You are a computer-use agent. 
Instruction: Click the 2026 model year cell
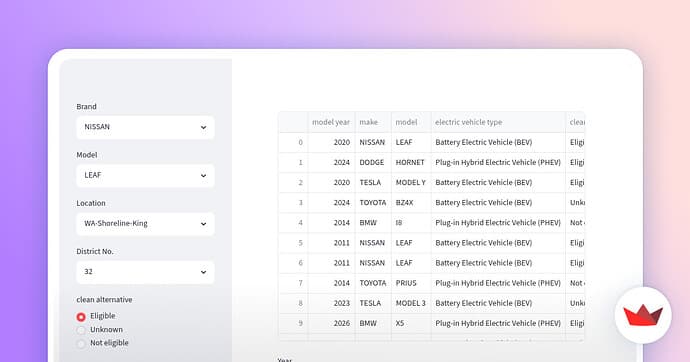pyautogui.click(x=331, y=323)
